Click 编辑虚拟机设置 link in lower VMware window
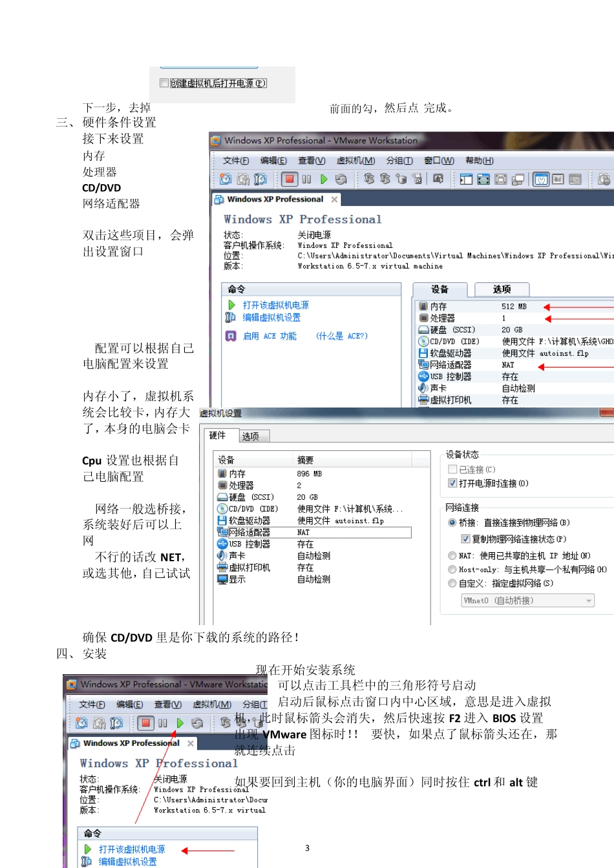Viewport: 614px width, 868px height. click(x=127, y=862)
